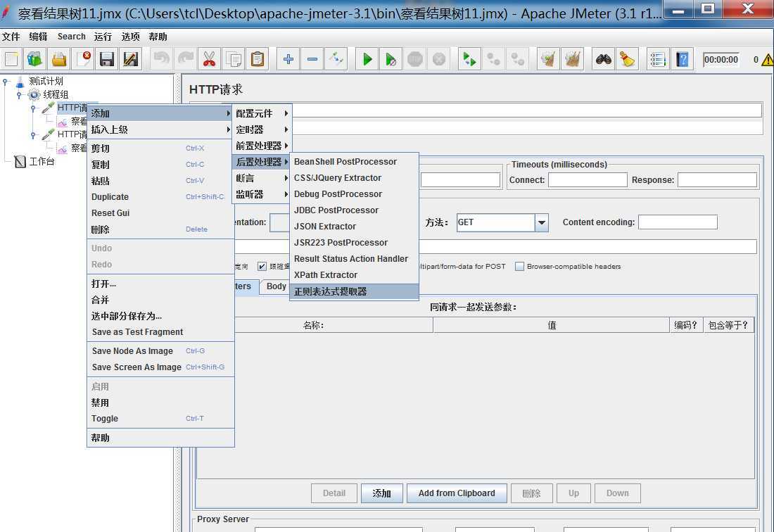The height and width of the screenshot is (532, 774).
Task: Collapse the 测试计划 tree node expander
Action: point(6,82)
